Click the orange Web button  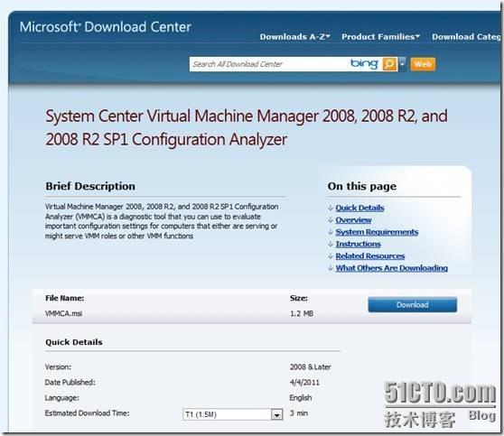coord(423,64)
